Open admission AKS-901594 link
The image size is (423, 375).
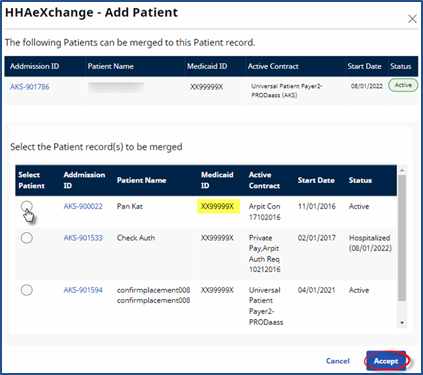point(83,290)
